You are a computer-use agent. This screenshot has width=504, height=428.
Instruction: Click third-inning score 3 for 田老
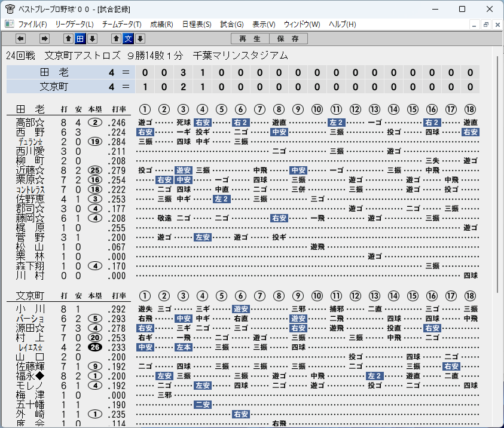183,72
